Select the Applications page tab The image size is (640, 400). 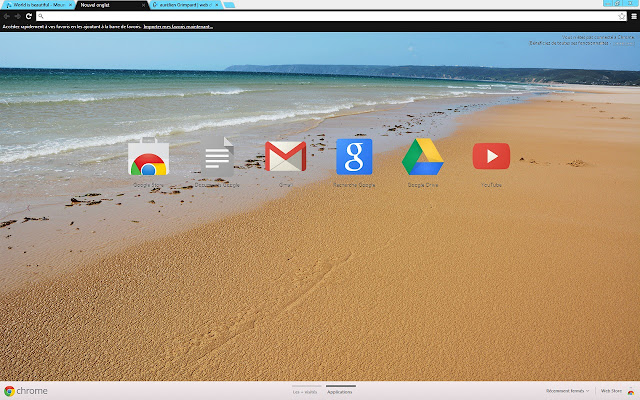coord(340,392)
